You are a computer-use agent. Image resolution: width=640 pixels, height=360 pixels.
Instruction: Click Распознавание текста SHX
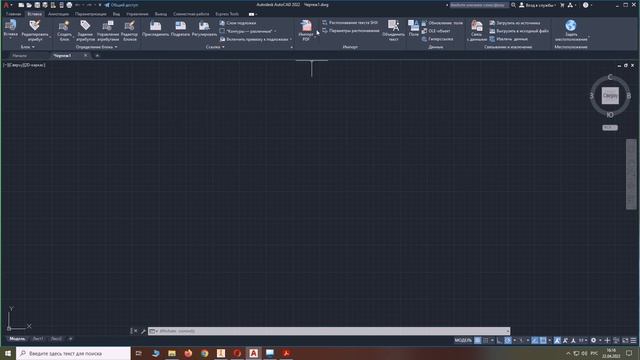[350, 23]
